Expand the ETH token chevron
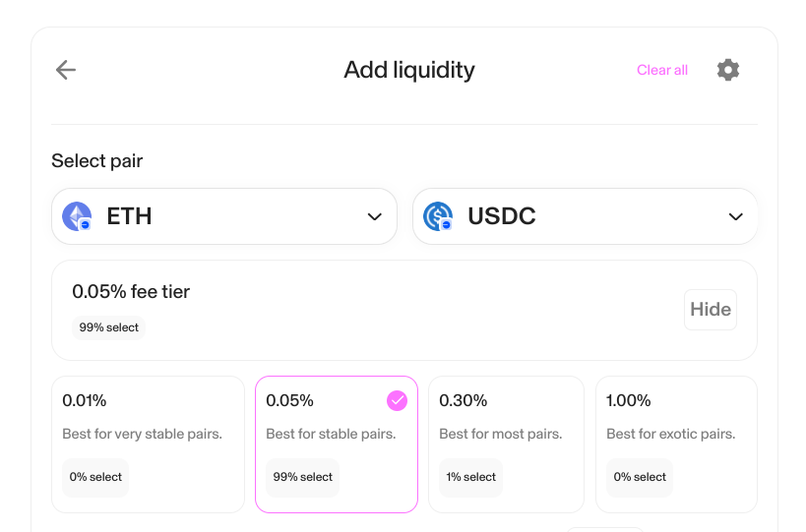 coord(374,216)
